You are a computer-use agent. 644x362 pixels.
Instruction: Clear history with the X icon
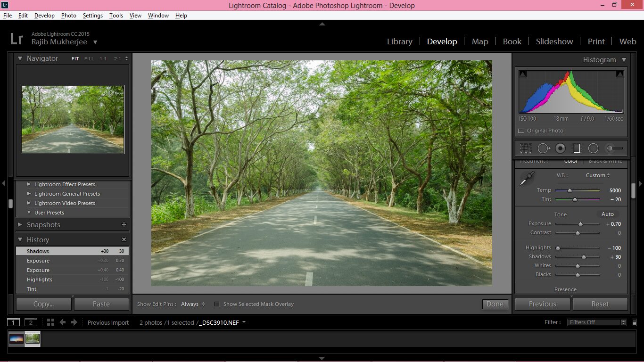tap(124, 240)
